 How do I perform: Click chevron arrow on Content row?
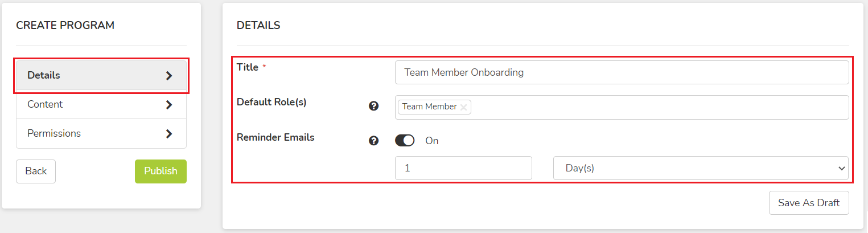(x=168, y=105)
